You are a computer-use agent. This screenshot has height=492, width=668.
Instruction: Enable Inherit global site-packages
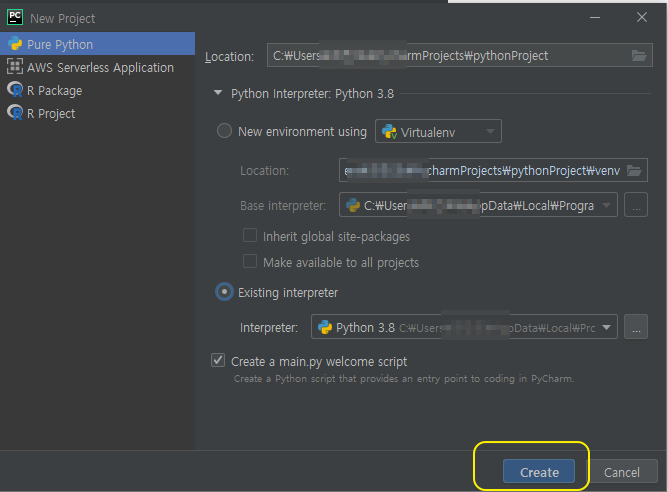point(250,236)
